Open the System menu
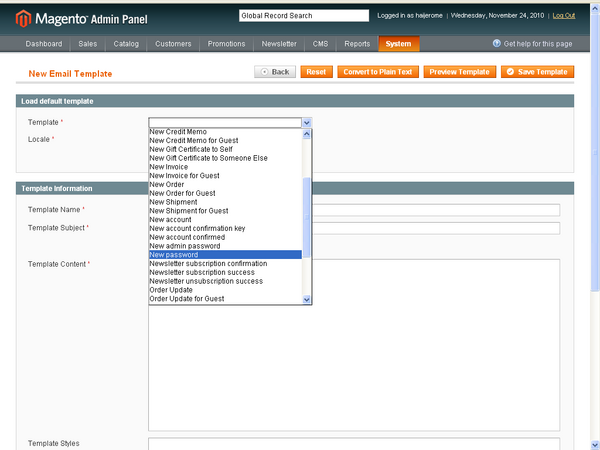Image resolution: width=600 pixels, height=450 pixels. pyautogui.click(x=398, y=44)
